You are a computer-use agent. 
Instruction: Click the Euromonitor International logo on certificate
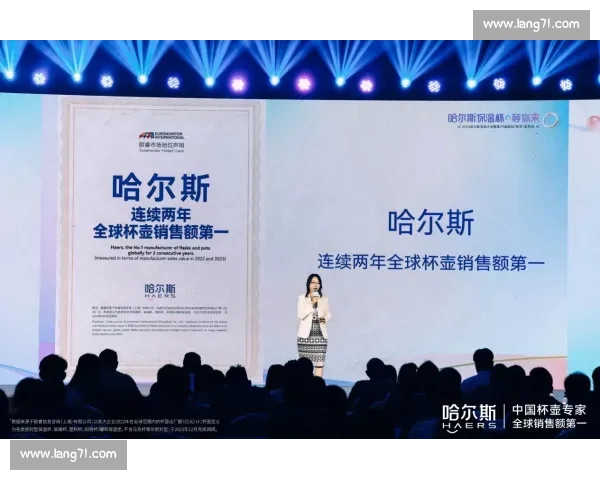tap(161, 136)
